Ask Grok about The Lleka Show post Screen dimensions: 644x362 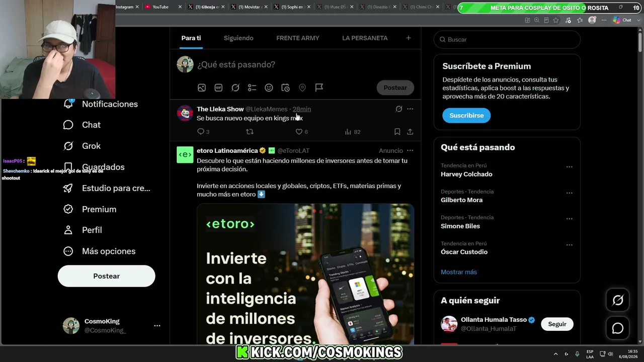pyautogui.click(x=399, y=109)
